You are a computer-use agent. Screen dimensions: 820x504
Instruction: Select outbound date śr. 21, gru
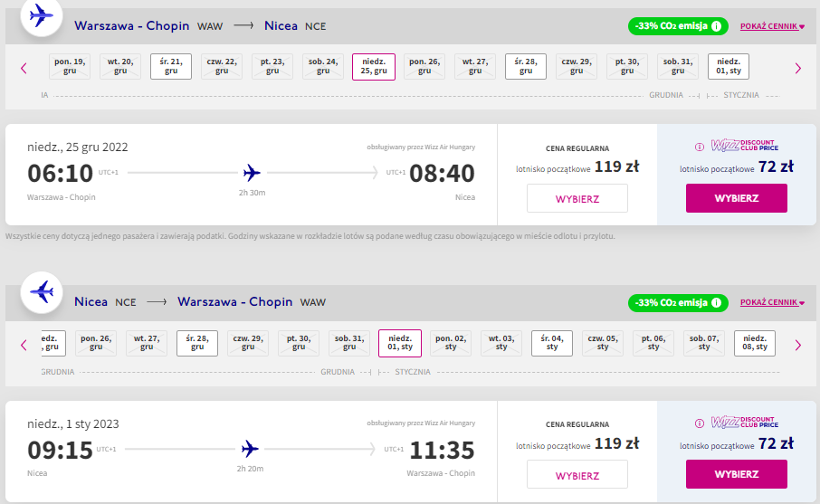pyautogui.click(x=171, y=66)
